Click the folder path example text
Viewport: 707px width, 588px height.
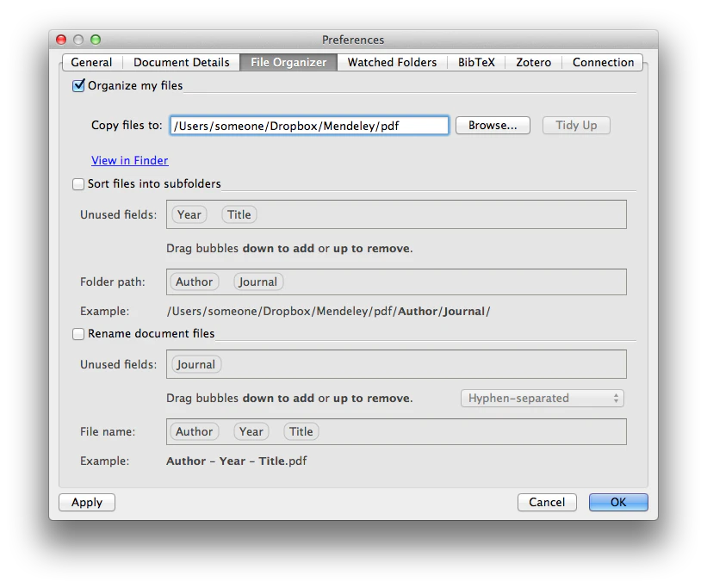coord(328,311)
